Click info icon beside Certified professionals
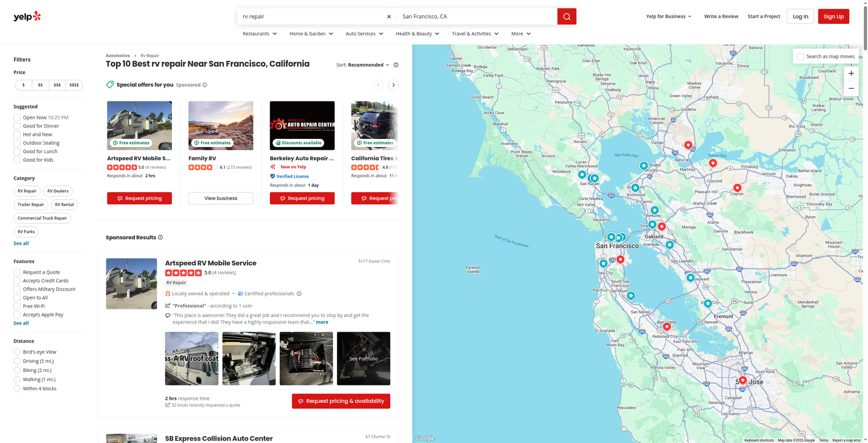This screenshot has height=443, width=868. tap(299, 294)
